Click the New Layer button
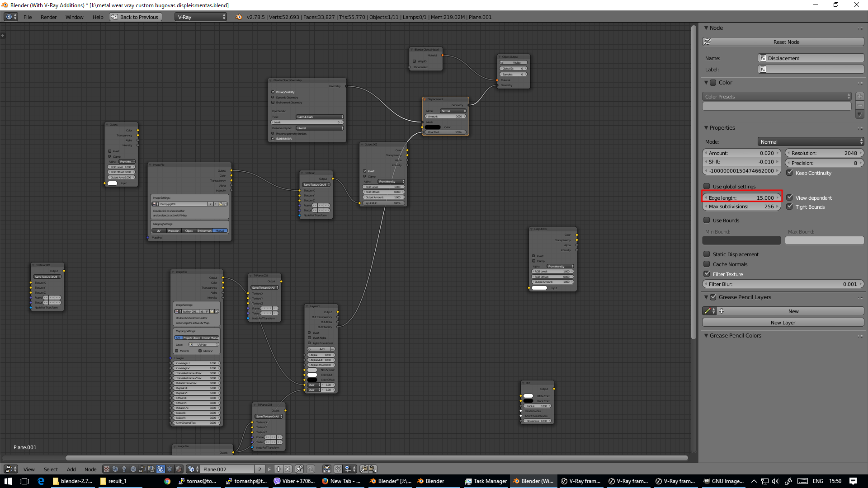 [x=783, y=322]
